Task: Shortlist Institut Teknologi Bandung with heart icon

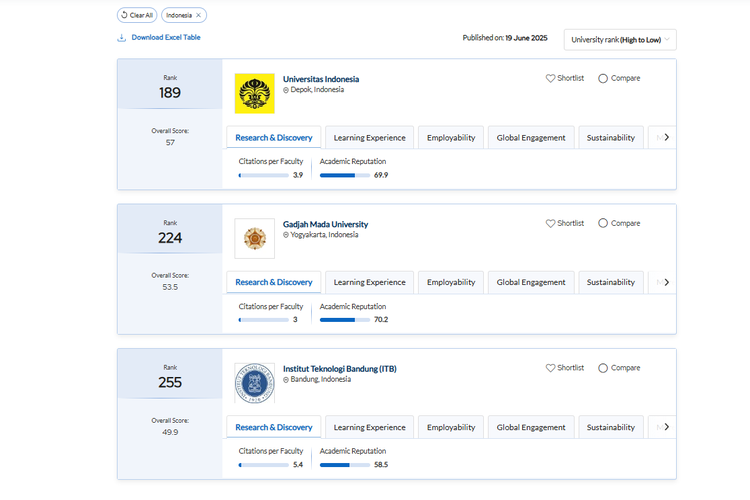Action: (x=550, y=368)
